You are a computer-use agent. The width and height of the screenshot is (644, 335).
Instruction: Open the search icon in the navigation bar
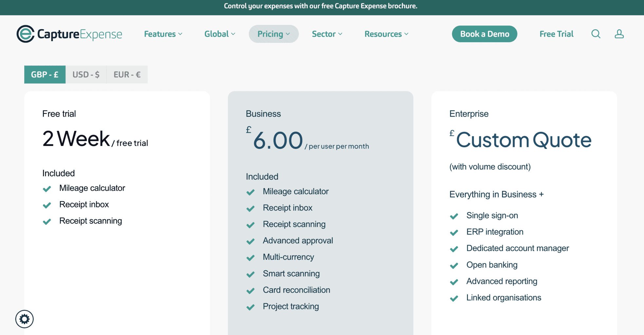(x=596, y=34)
